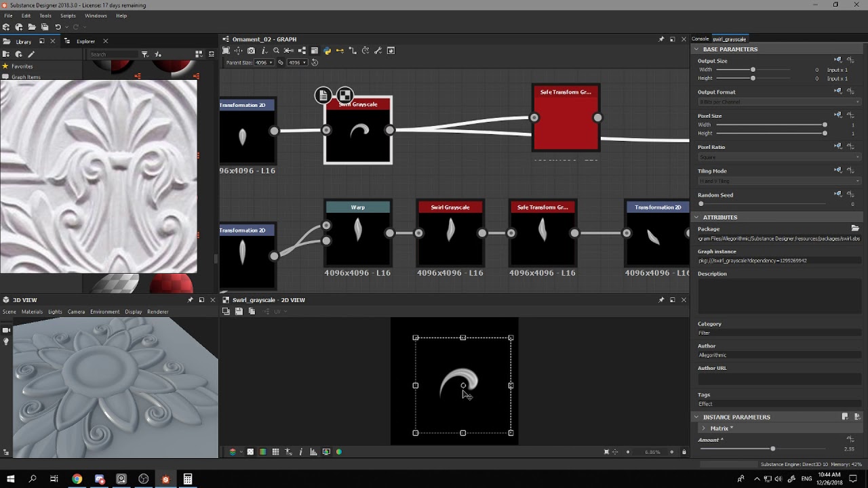Click the Library filter funnel icon
The height and width of the screenshot is (488, 868).
click(x=144, y=54)
